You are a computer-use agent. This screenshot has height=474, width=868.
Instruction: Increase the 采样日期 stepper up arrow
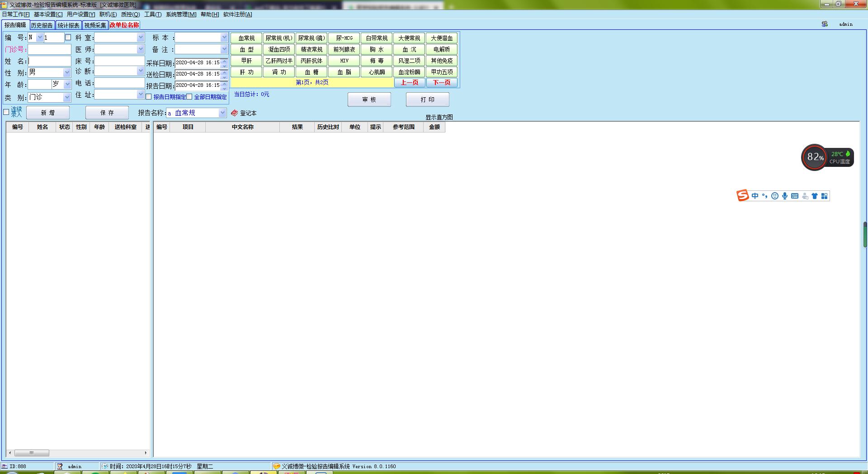pyautogui.click(x=224, y=60)
